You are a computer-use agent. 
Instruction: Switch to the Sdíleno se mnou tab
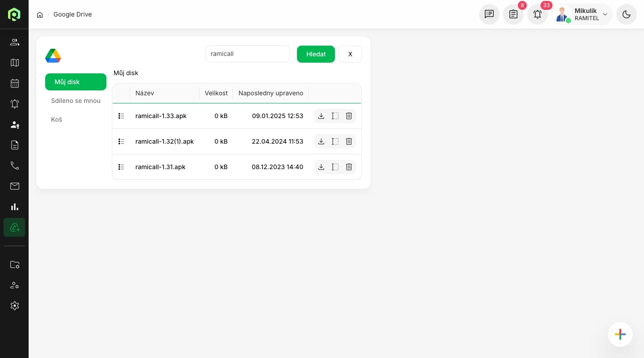[x=76, y=101]
